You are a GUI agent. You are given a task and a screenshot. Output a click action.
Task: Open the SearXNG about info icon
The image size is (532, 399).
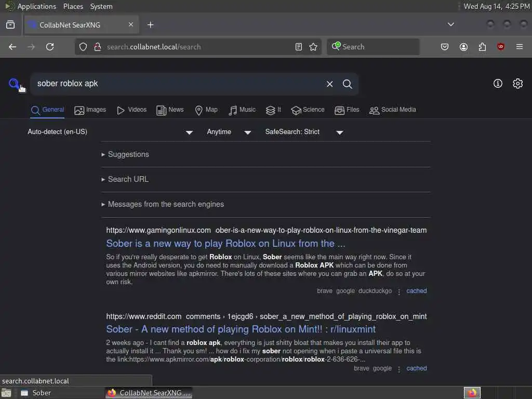click(498, 84)
